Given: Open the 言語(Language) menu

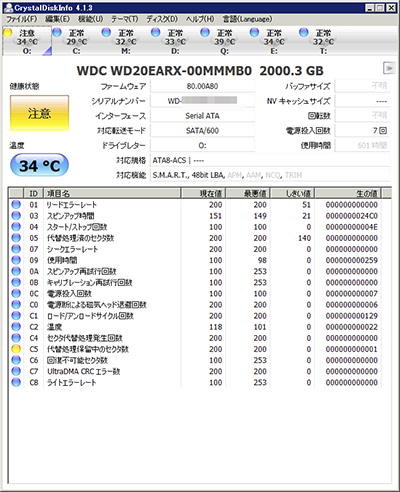Looking at the screenshot, I should coord(247,19).
